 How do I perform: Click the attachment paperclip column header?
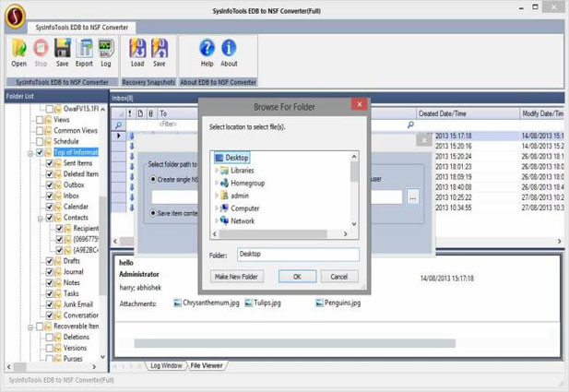coord(150,113)
